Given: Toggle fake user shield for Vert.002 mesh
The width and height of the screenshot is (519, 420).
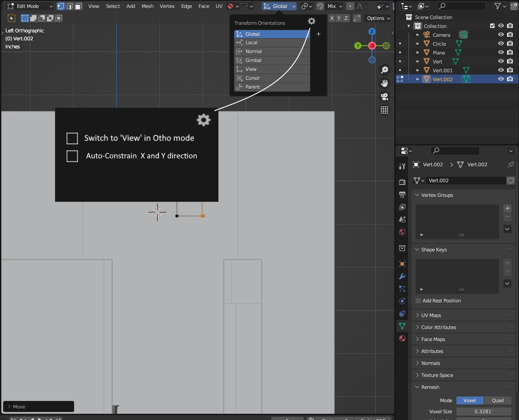Looking at the screenshot, I should (x=511, y=181).
